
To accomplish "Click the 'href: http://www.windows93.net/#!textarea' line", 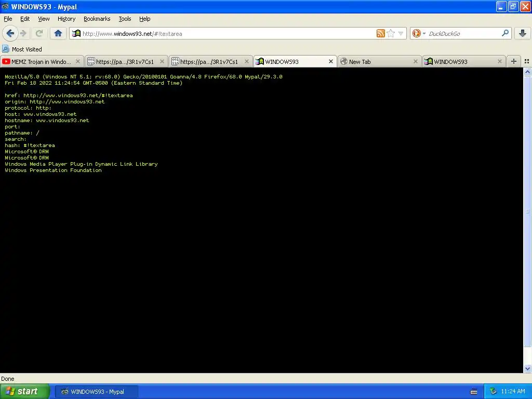I will pos(69,96).
